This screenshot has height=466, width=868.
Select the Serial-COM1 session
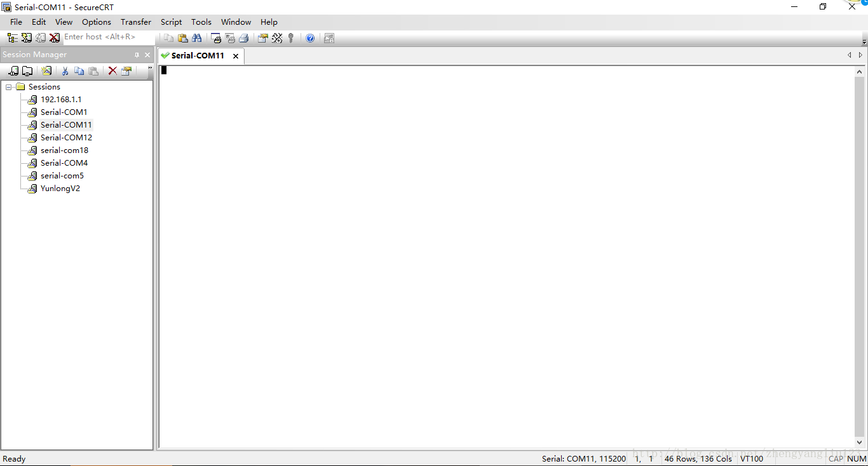64,112
